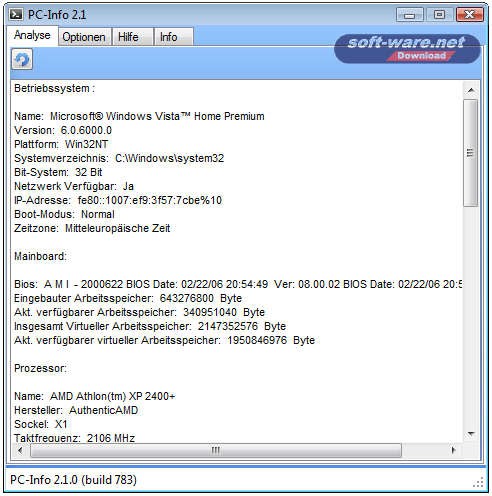
Task: Click the 'Netzwerk Verfügbar: Ja' line
Action: click(74, 186)
